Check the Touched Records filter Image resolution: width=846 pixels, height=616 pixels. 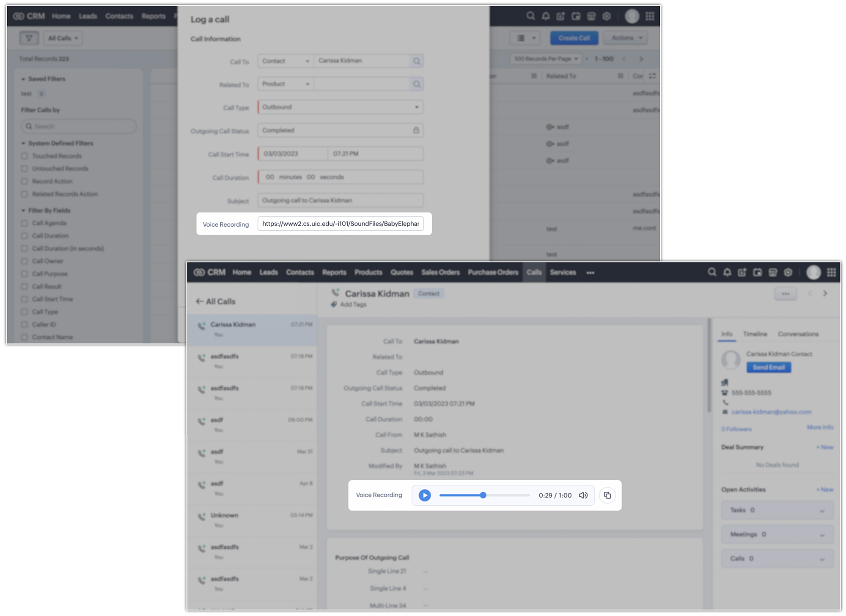(x=25, y=156)
